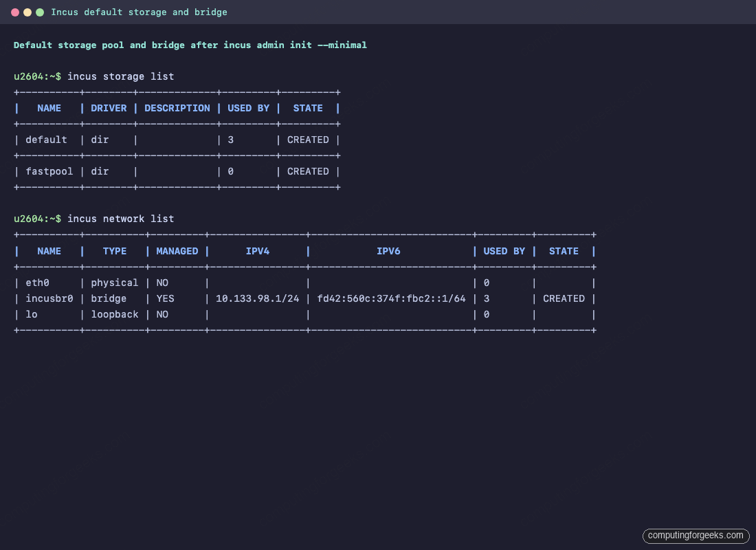Click the command text 'incus storage list'

pyautogui.click(x=120, y=77)
